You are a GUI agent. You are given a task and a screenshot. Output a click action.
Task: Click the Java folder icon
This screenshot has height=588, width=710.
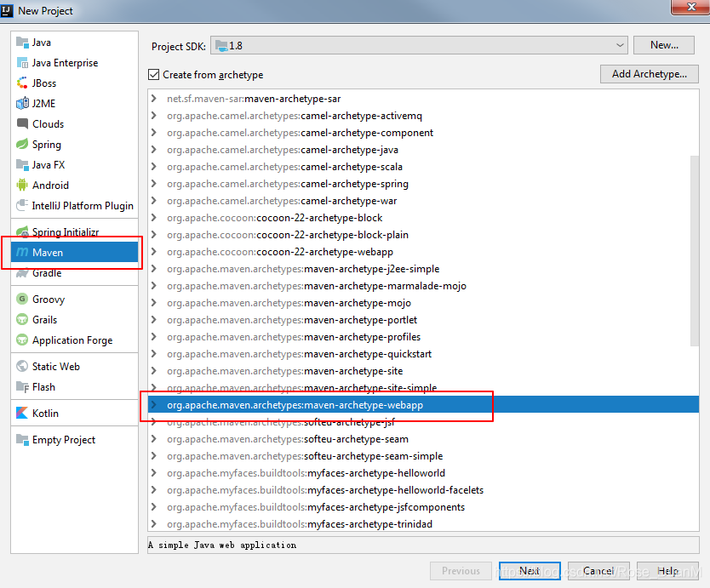coord(22,42)
